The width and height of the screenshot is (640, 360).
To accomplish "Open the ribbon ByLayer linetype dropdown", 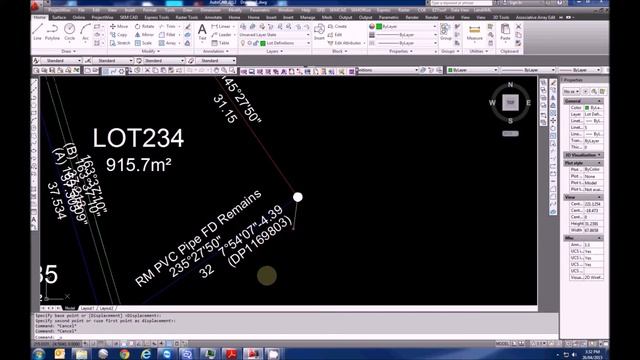I will coord(434,43).
